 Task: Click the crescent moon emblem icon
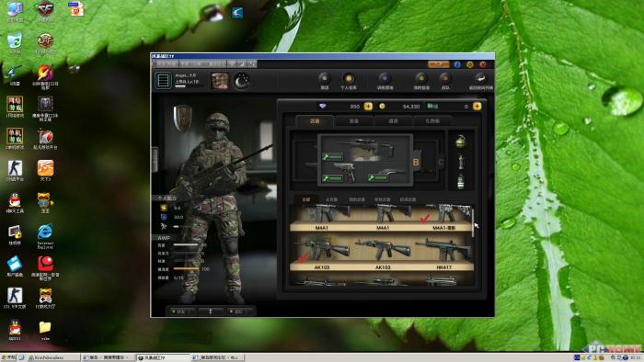pyautogui.click(x=241, y=81)
